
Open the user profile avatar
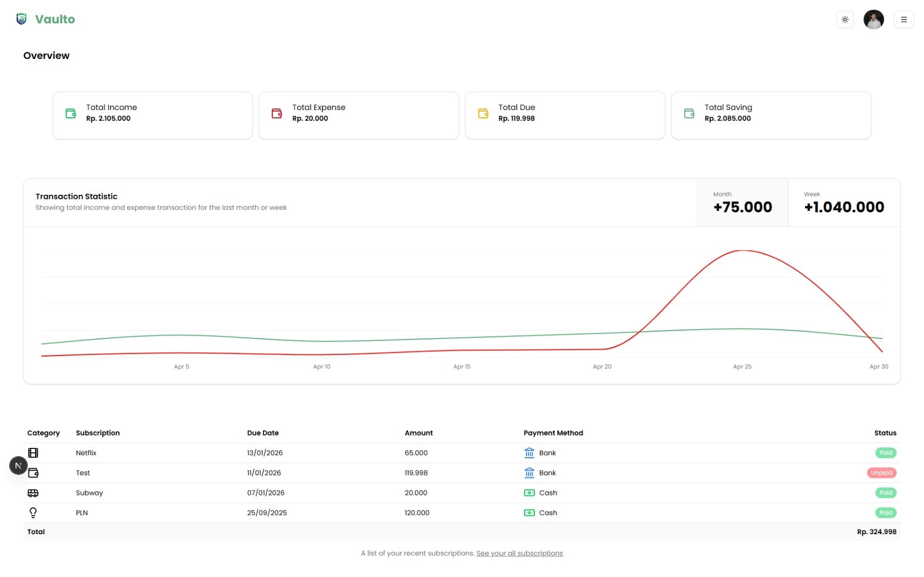873,20
